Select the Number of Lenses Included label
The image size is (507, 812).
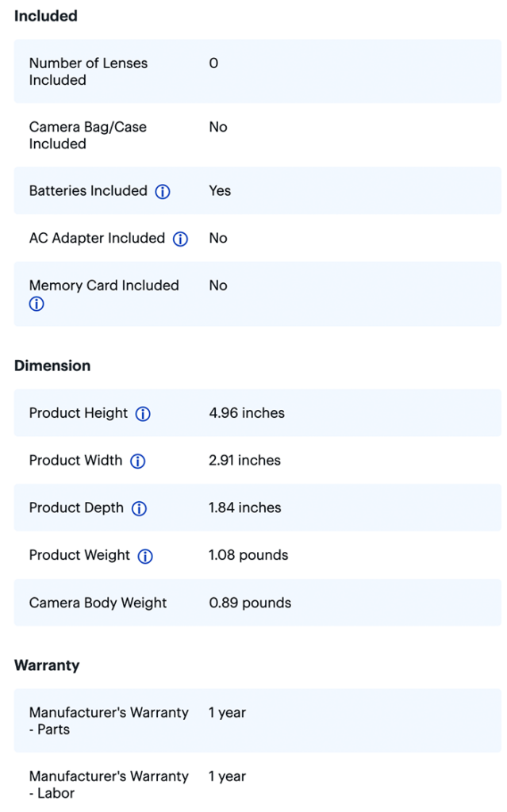pyautogui.click(x=88, y=71)
